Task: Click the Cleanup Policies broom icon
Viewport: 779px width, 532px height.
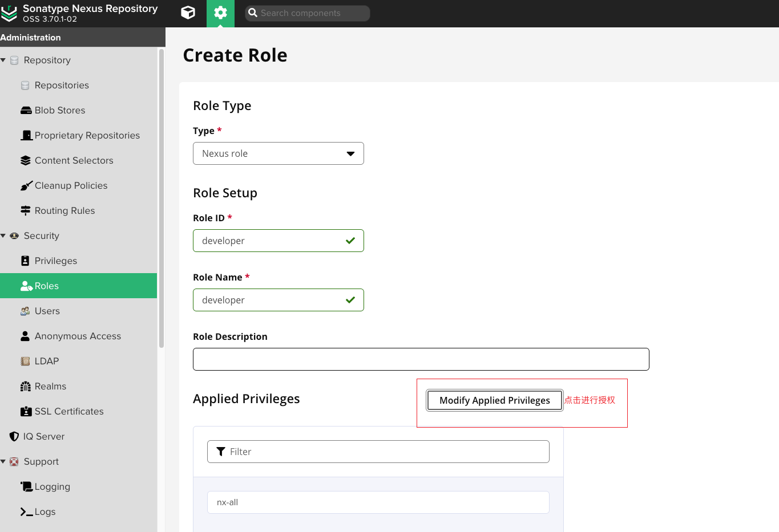Action: coord(26,185)
